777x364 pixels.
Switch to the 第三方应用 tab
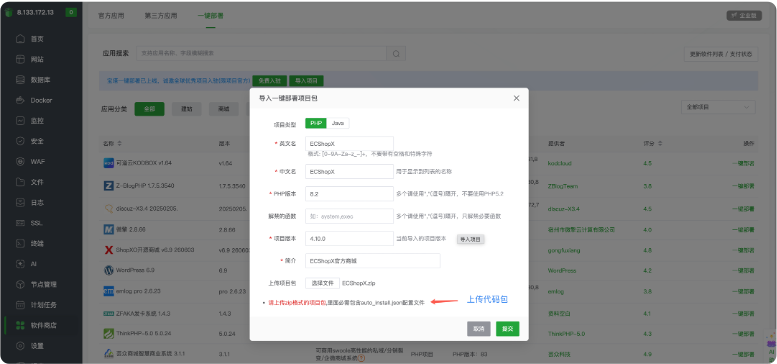161,16
